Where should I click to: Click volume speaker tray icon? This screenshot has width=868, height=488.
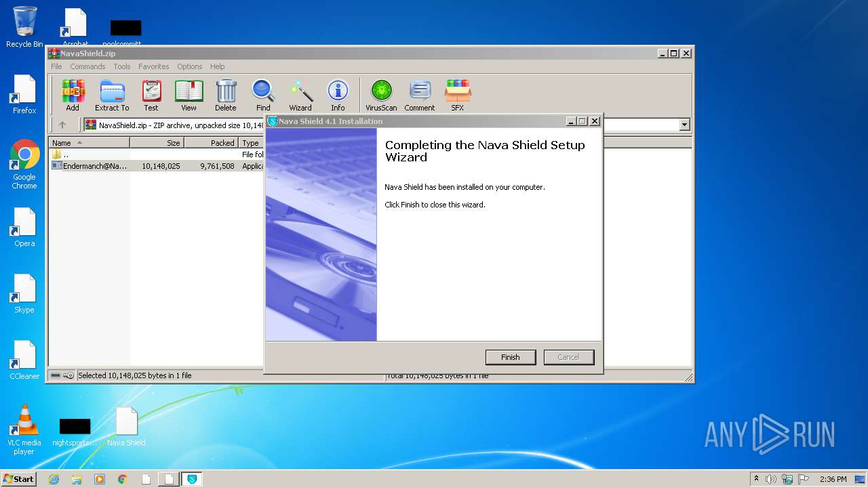tap(771, 479)
